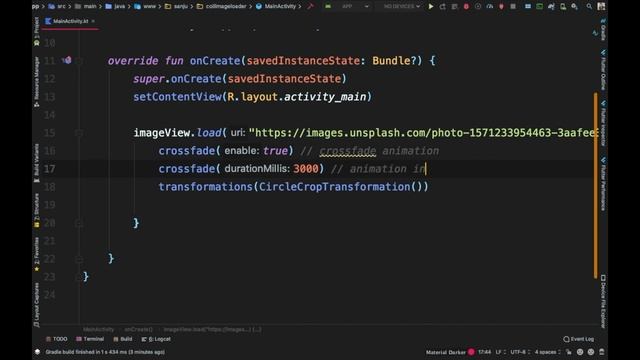Click fold end marker on line 20
The width and height of the screenshot is (640, 360).
pyautogui.click(x=79, y=223)
